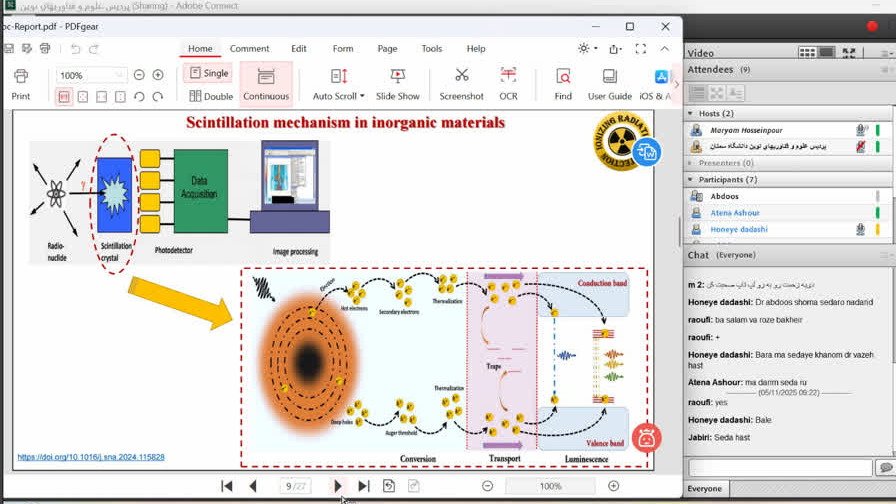The height and width of the screenshot is (504, 896).
Task: Collapse the Hosts group
Action: coord(690,114)
